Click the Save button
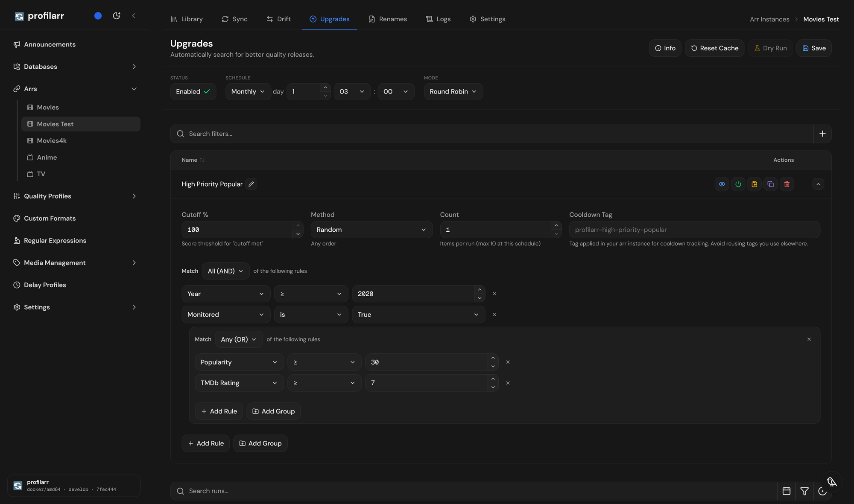 pos(814,48)
